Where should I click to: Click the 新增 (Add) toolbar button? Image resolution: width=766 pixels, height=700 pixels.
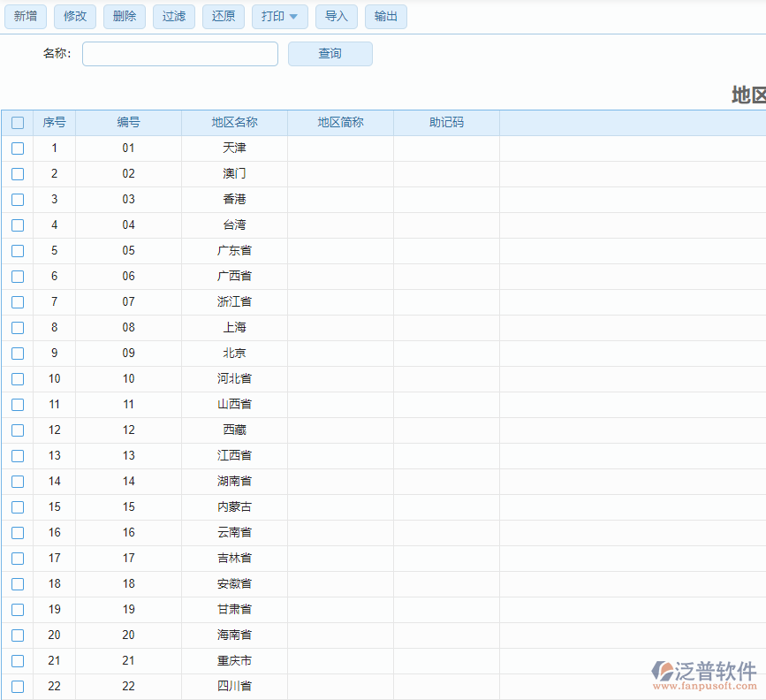pos(26,17)
